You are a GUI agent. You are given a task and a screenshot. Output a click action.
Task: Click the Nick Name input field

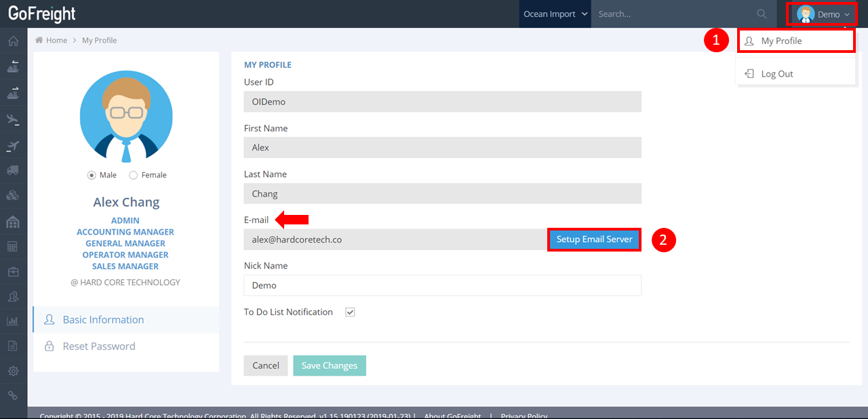coord(442,285)
